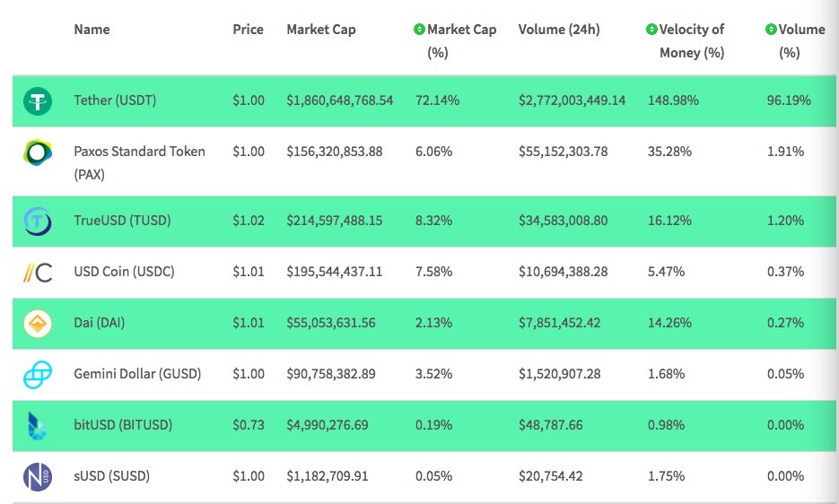Click green sort icon beside Volume (%)
This screenshot has height=504, width=839.
pos(771,30)
